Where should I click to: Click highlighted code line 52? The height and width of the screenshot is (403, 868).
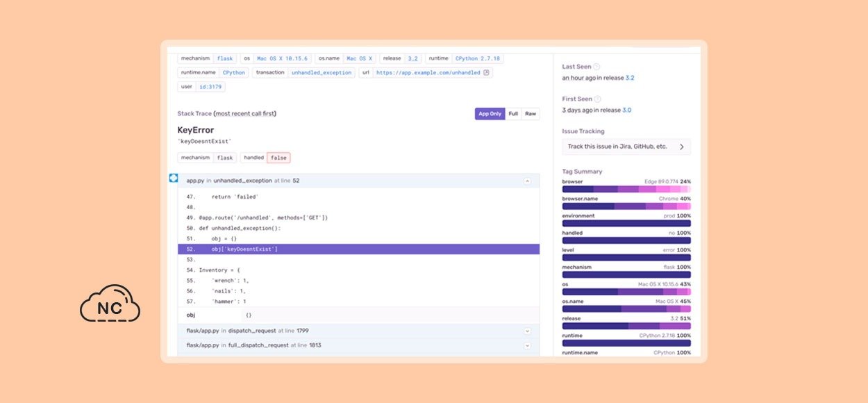358,249
